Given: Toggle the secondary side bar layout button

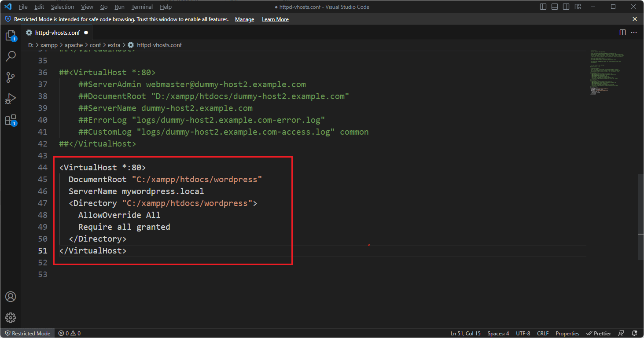Looking at the screenshot, I should click(x=566, y=7).
